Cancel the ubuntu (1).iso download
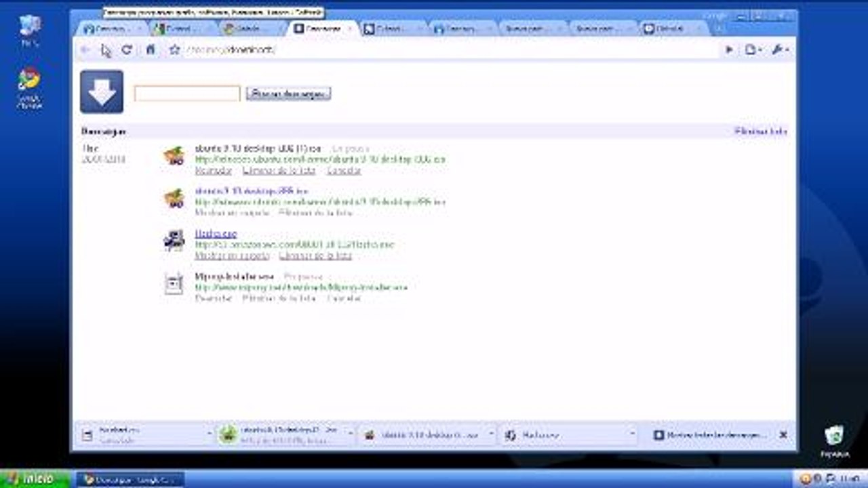The height and width of the screenshot is (488, 868). [344, 171]
